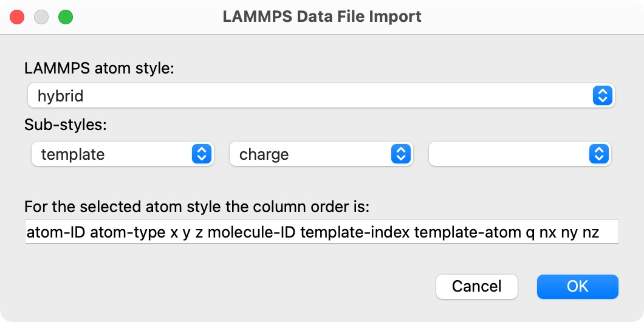Open the empty third sub-style dropdown
Viewport: 644px width, 322px height.
tap(510, 154)
